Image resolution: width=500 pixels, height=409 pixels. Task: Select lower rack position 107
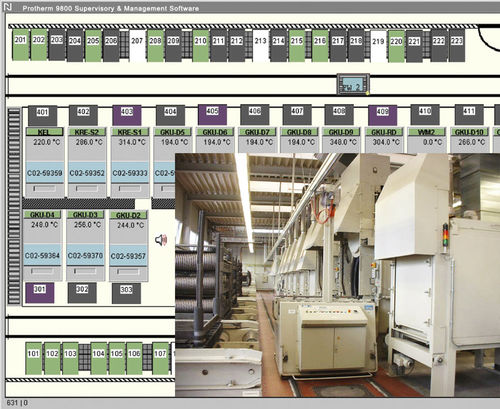click(160, 358)
